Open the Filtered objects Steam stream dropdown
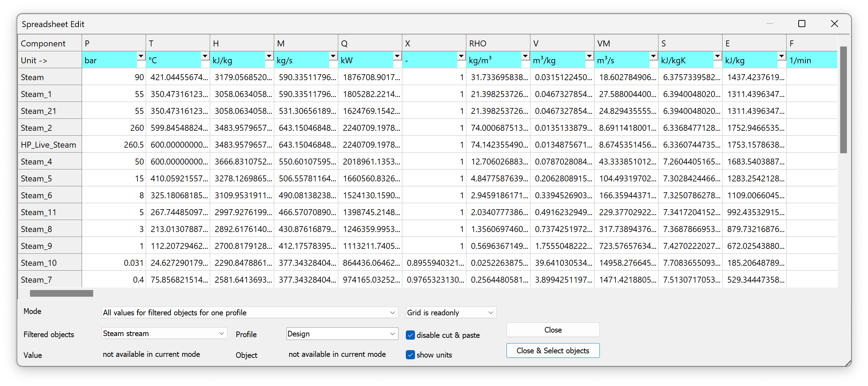868x386 pixels. [x=221, y=333]
